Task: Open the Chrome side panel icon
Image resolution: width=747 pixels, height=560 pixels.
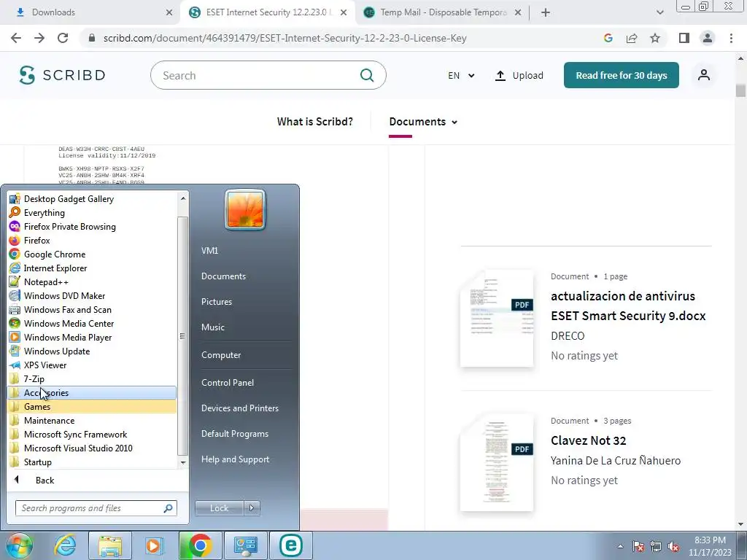Action: [x=684, y=38]
